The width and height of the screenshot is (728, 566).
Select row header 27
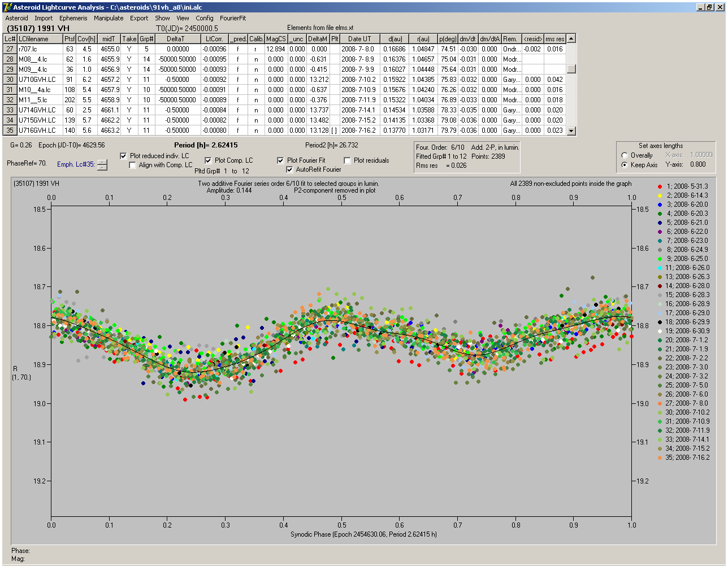(x=10, y=49)
